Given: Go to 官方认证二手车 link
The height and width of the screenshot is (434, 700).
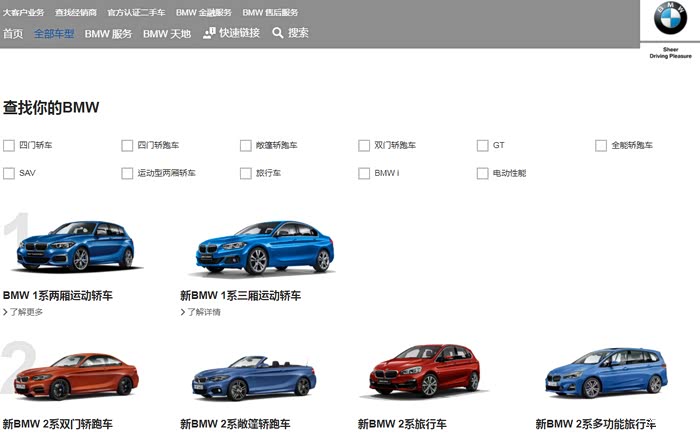Looking at the screenshot, I should click(136, 13).
